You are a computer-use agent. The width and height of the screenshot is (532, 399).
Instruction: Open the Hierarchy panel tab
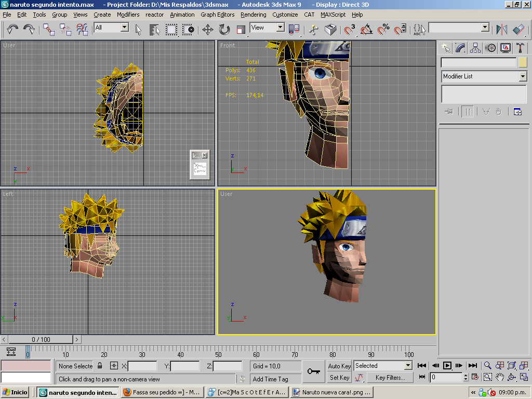[x=475, y=48]
